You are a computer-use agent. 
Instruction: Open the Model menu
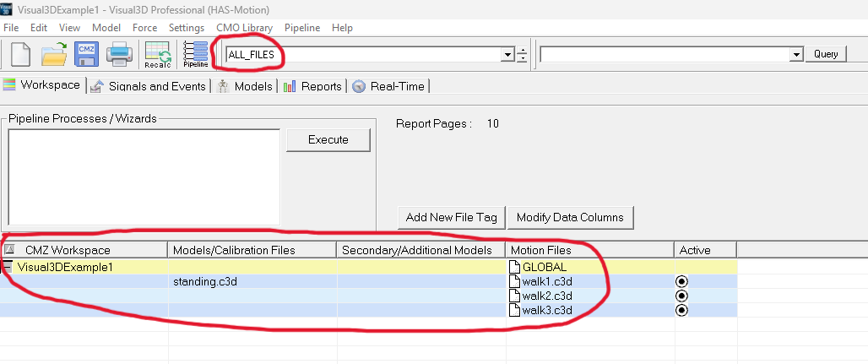click(106, 28)
